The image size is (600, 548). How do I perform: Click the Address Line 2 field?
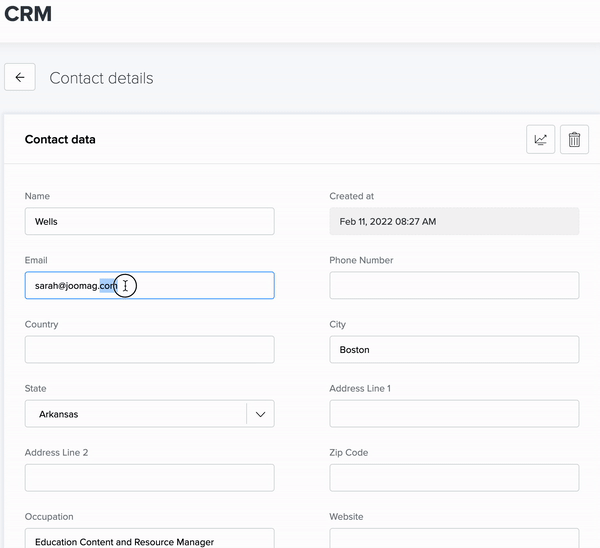tap(149, 478)
